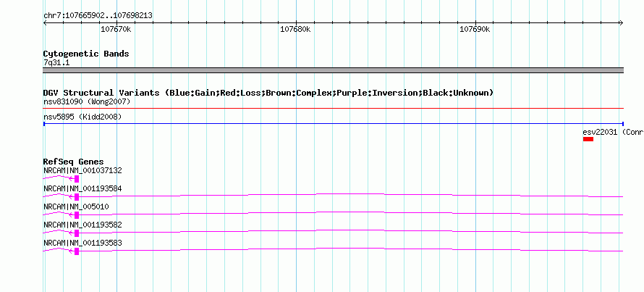The image size is (644, 292).
Task: Click the left arrow end of the ruler
Action: 45,23
